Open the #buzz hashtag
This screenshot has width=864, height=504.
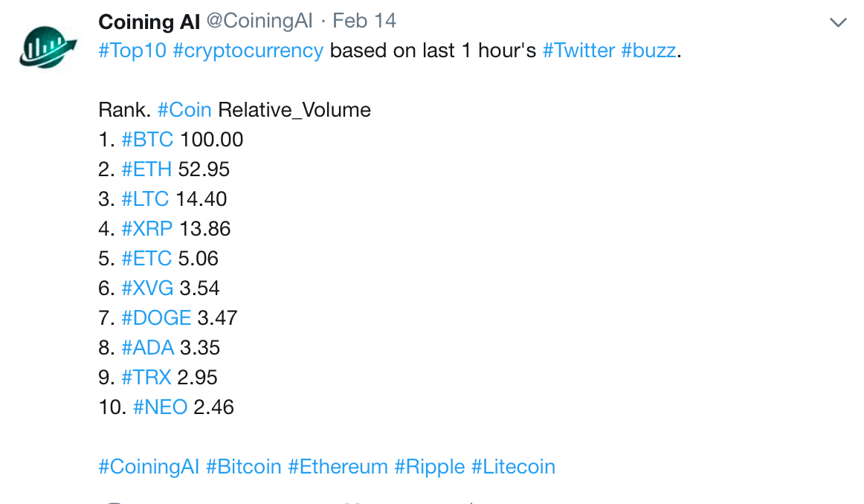pos(648,51)
